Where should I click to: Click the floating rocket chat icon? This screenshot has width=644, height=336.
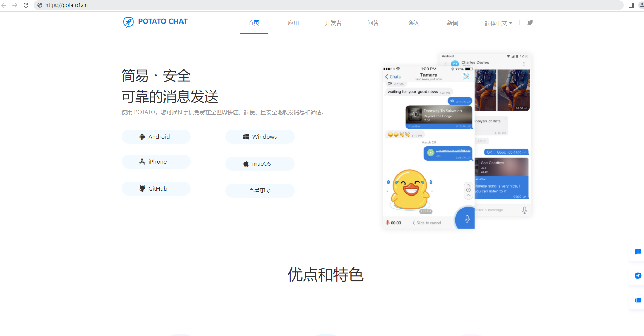coord(638,276)
